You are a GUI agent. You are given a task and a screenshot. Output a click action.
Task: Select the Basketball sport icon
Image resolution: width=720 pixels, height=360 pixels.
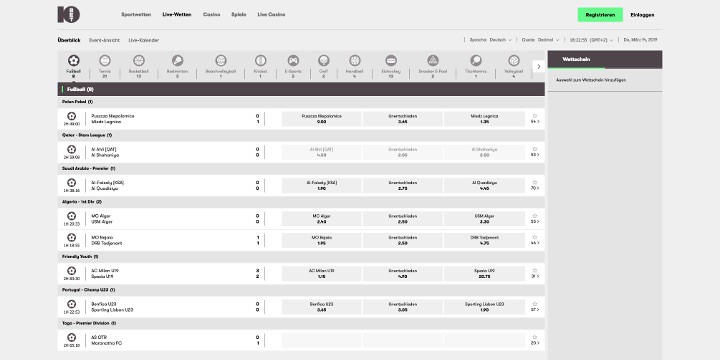click(x=139, y=60)
